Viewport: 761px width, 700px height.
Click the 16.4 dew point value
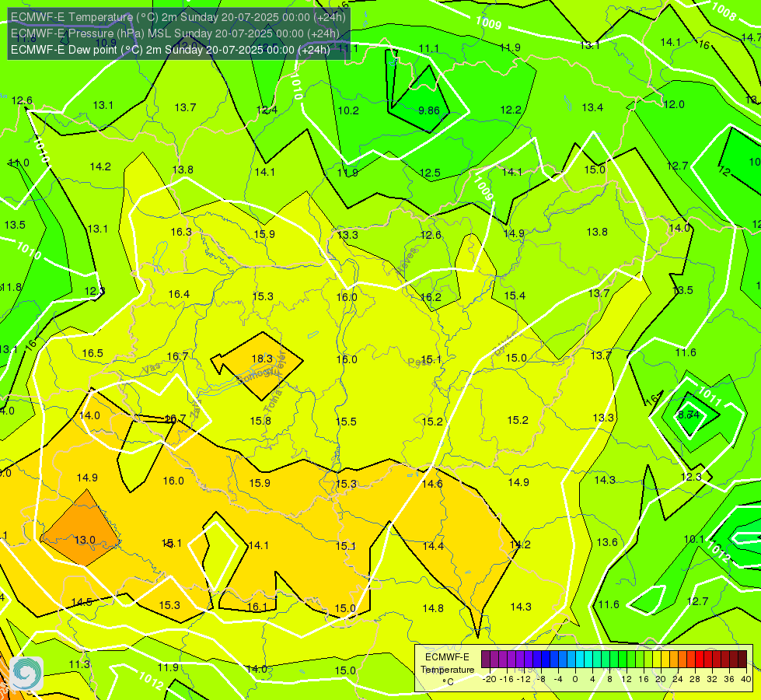tap(179, 294)
